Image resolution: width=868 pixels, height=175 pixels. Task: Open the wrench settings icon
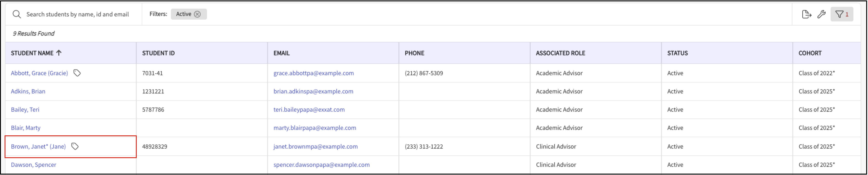click(x=821, y=14)
